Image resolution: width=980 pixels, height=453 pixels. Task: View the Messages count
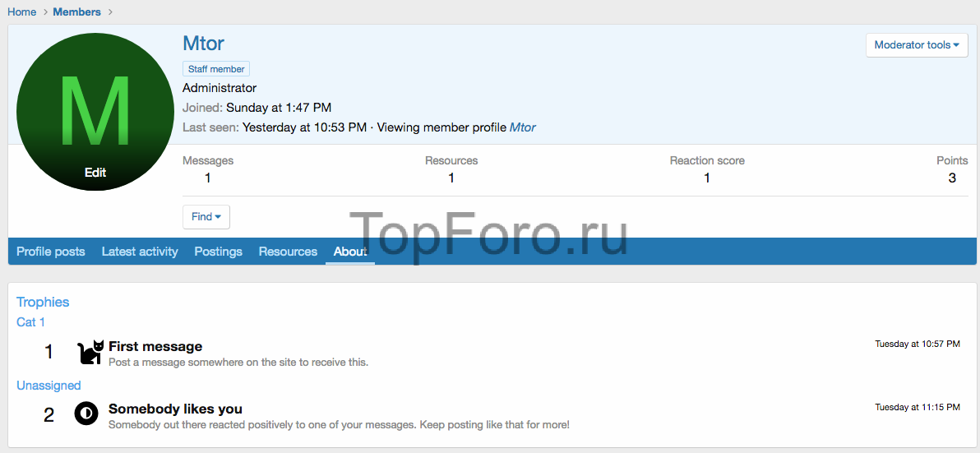(x=208, y=178)
